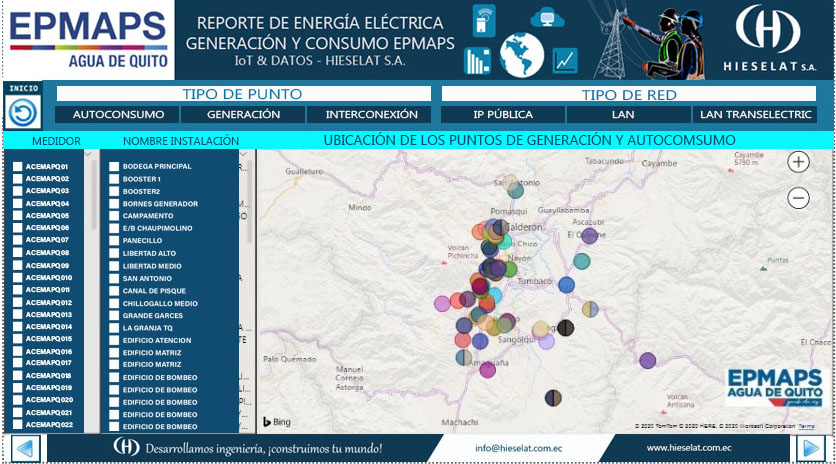This screenshot has height=464, width=836.
Task: Click the Hieselat logo in top-right
Action: (768, 40)
